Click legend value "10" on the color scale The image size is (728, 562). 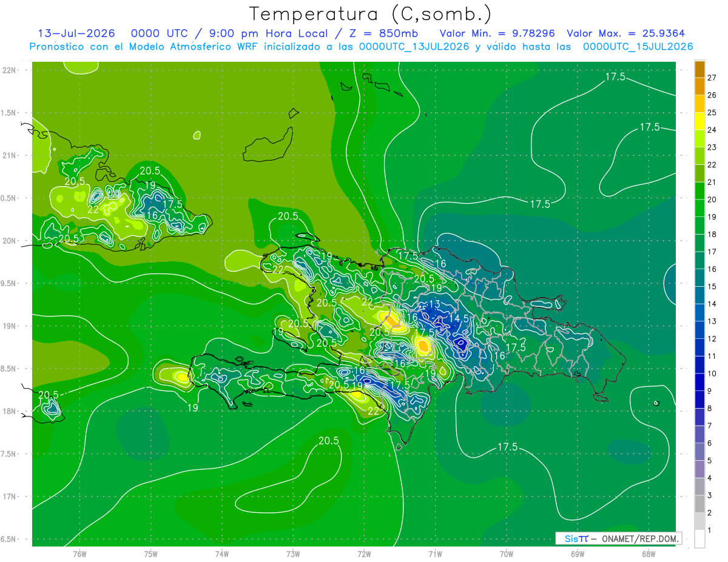[x=712, y=373]
